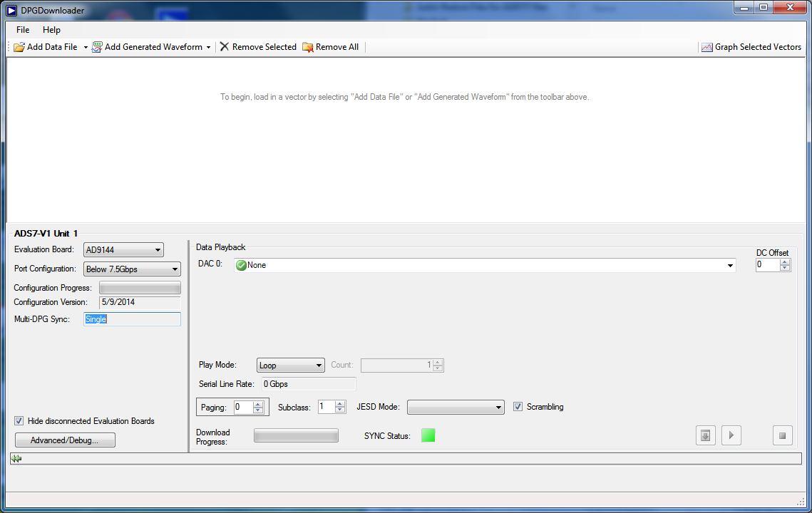
Task: Open the File menu
Action: click(x=23, y=29)
